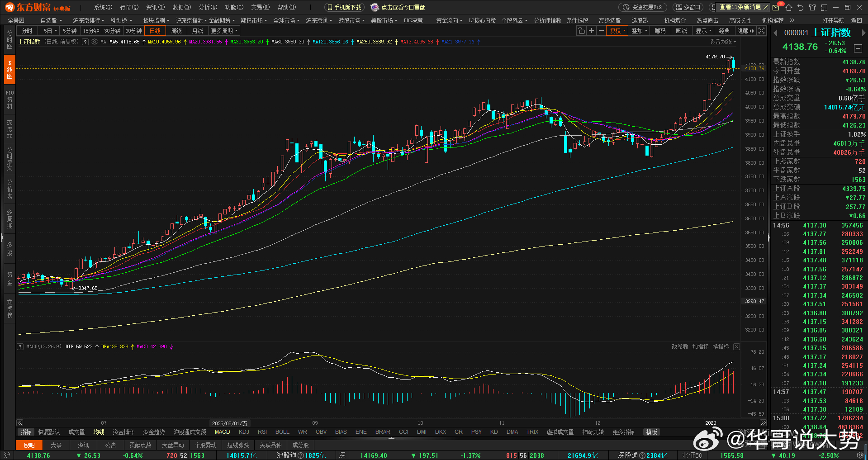Open the 叠加 overlay dropdown

tap(639, 31)
